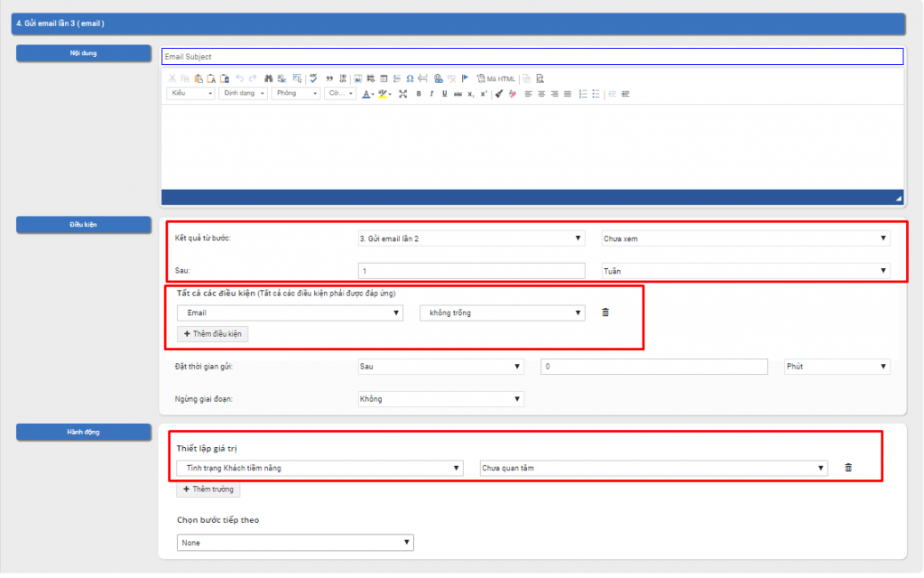924x578 pixels.
Task: Insert an image using picture icon
Action: (357, 79)
